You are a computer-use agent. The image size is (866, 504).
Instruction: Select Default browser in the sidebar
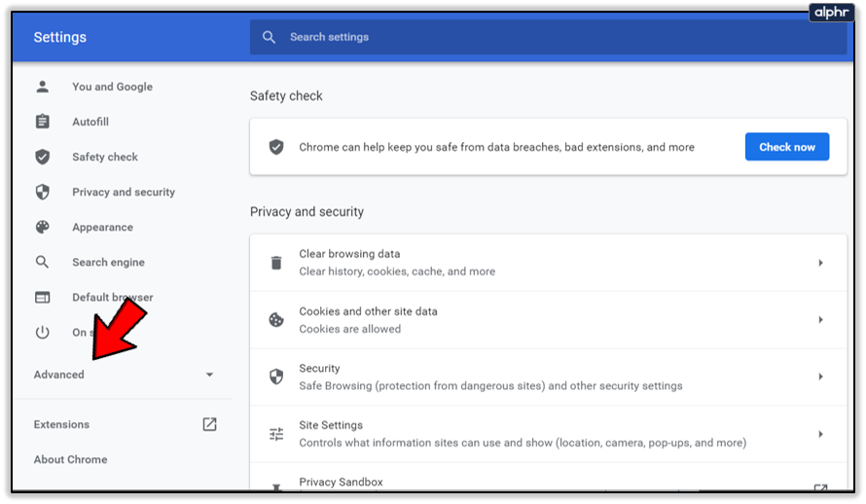[x=113, y=298]
